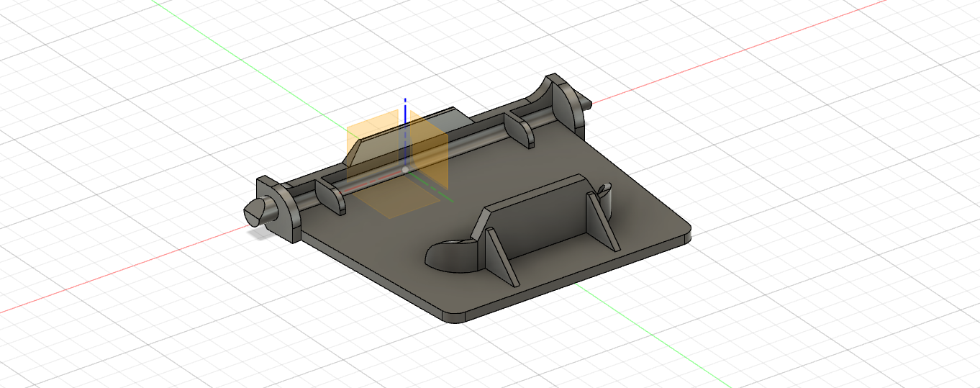Screen dimensions: 980x388
Task: Click the blue vertical Z axis line
Action: [406, 133]
